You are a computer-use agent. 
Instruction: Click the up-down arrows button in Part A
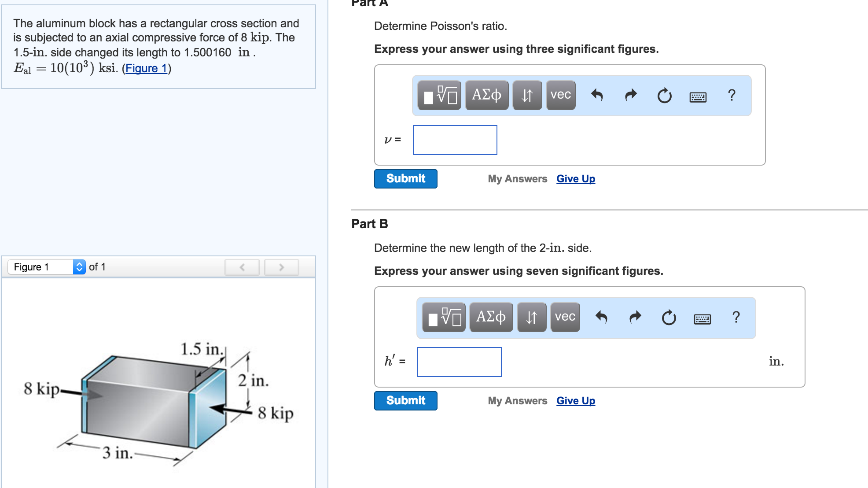527,95
